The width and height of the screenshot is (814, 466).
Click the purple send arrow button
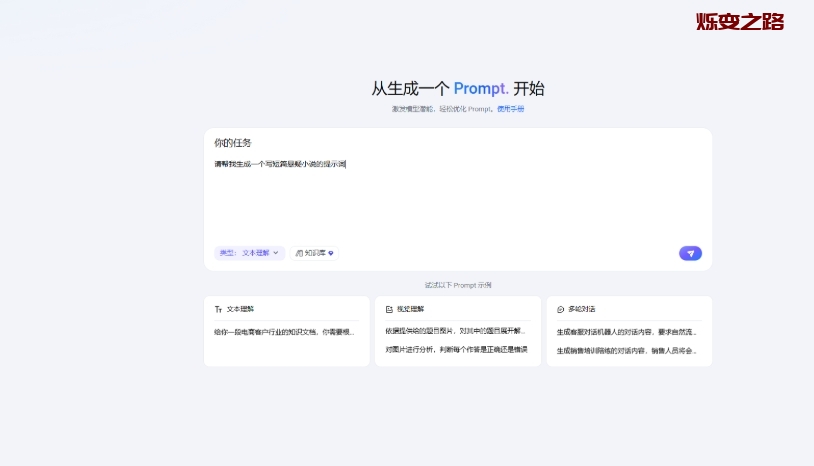pyautogui.click(x=690, y=253)
